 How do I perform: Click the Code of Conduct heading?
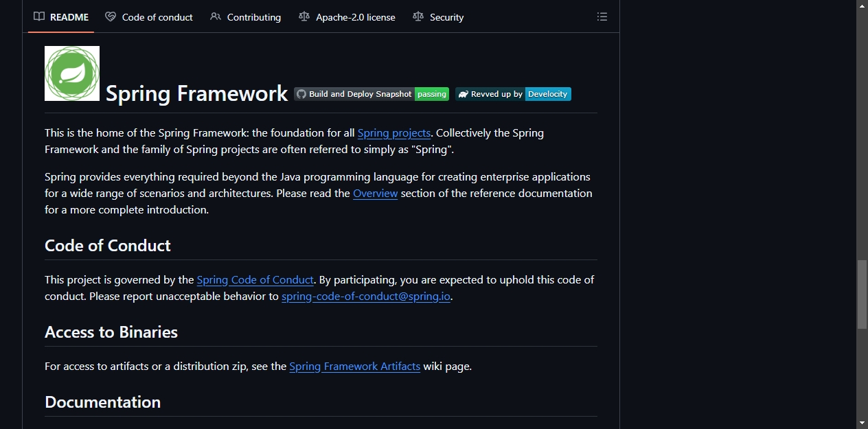(x=108, y=246)
